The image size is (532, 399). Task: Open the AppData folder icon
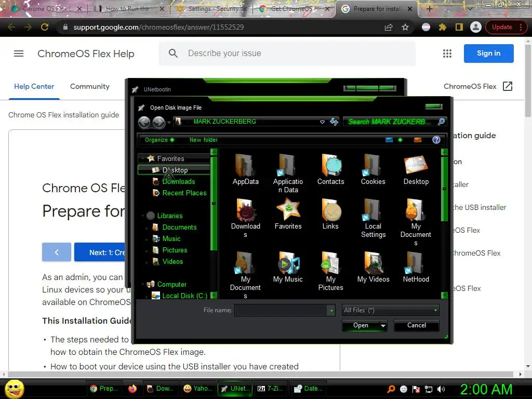(245, 169)
